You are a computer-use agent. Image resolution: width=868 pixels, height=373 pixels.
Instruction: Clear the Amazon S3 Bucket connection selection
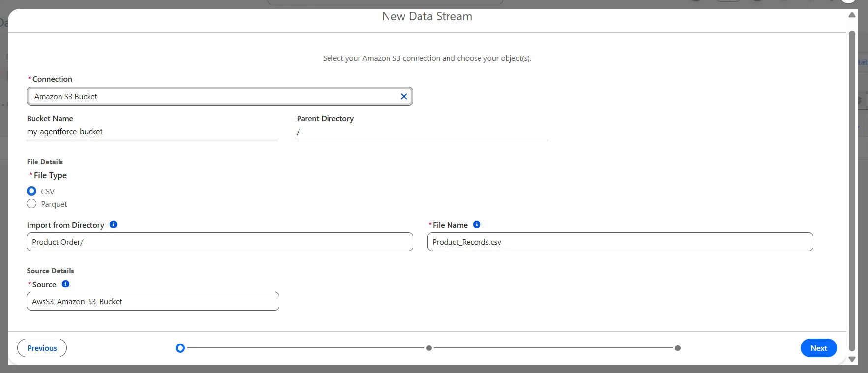(x=404, y=96)
